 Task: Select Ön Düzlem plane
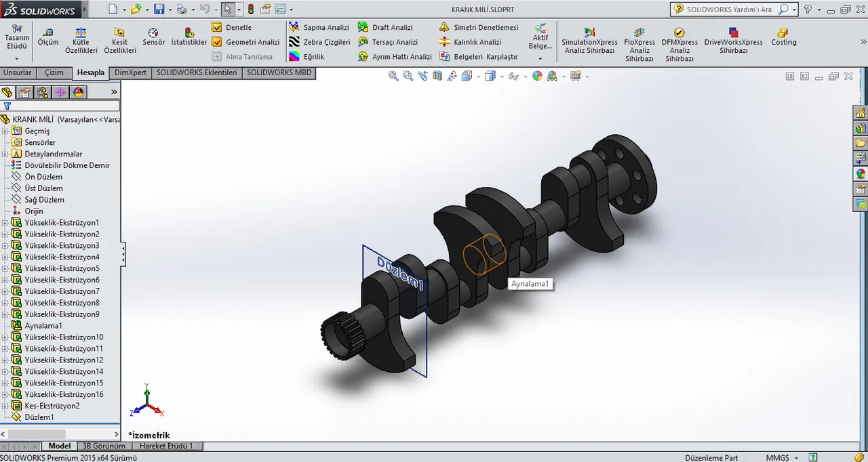point(43,177)
